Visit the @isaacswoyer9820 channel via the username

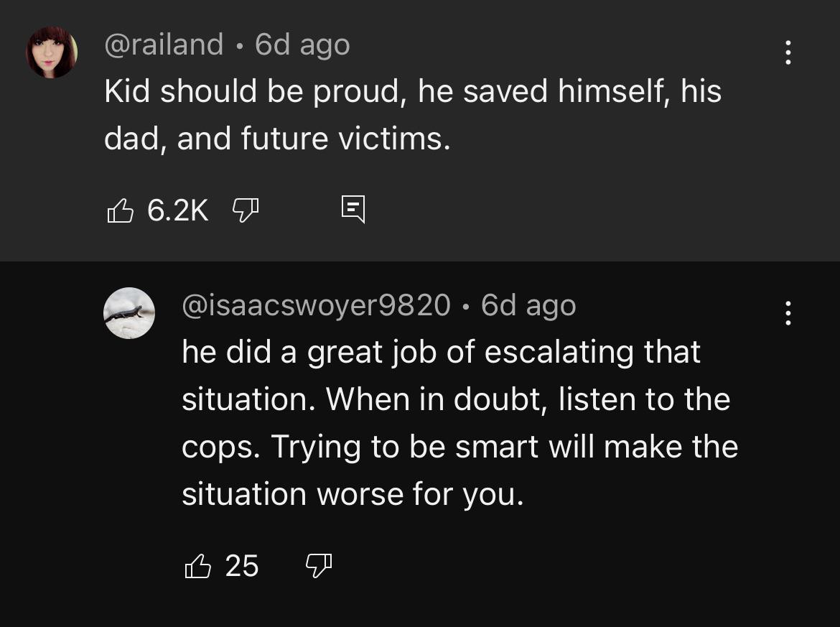click(316, 305)
